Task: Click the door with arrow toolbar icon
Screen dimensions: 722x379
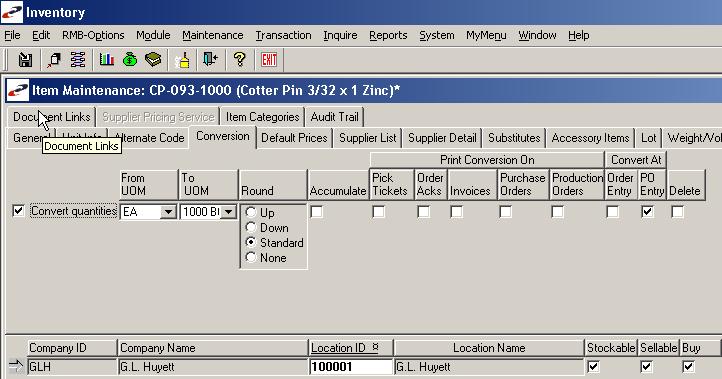Action: click(210, 60)
